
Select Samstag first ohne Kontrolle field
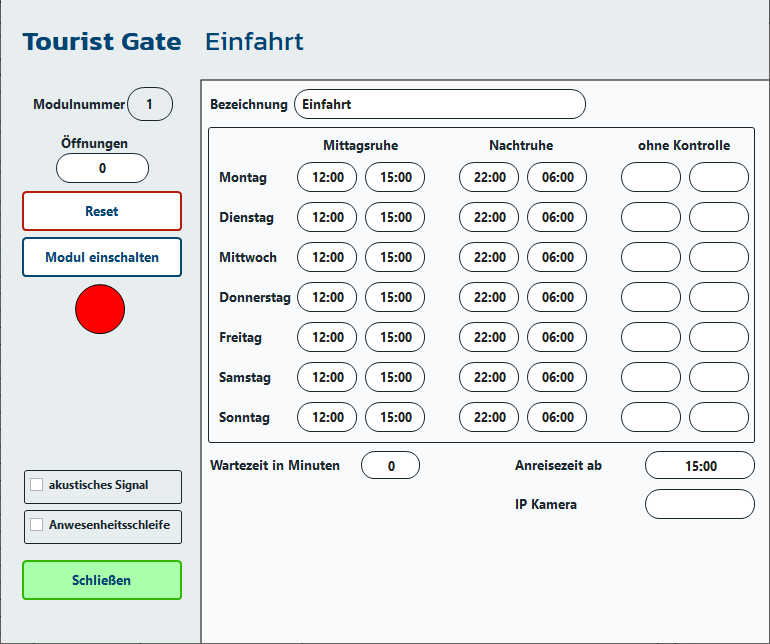click(x=651, y=377)
